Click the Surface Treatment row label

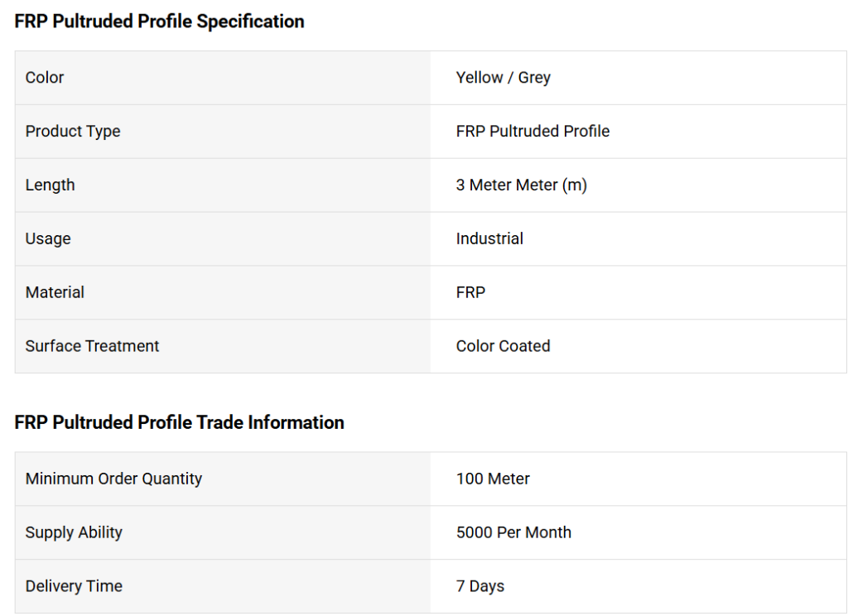(x=92, y=346)
